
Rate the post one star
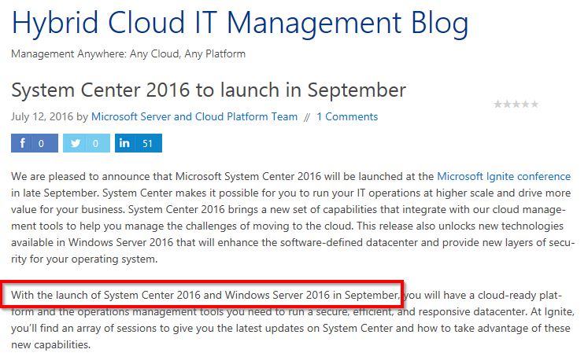[x=497, y=104]
